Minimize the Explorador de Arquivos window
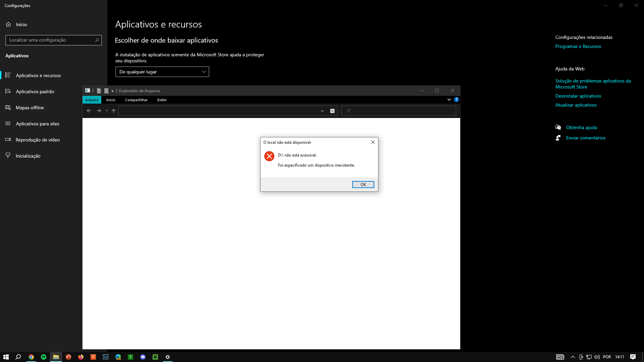Viewport: 644px width, 362px height. [422, 90]
